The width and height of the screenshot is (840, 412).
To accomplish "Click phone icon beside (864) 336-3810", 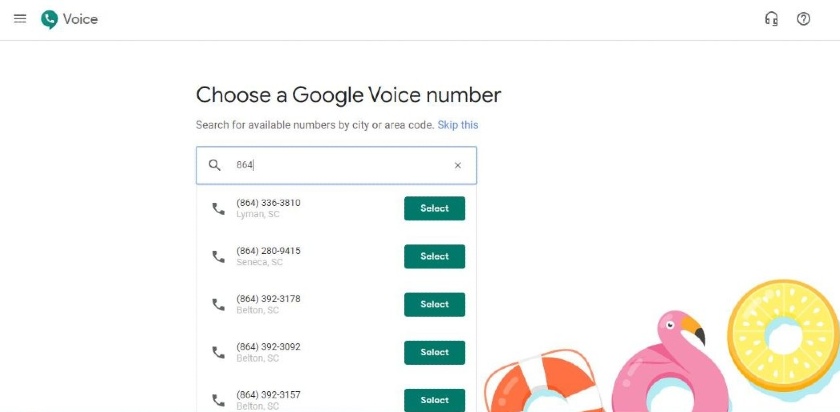I will (218, 208).
